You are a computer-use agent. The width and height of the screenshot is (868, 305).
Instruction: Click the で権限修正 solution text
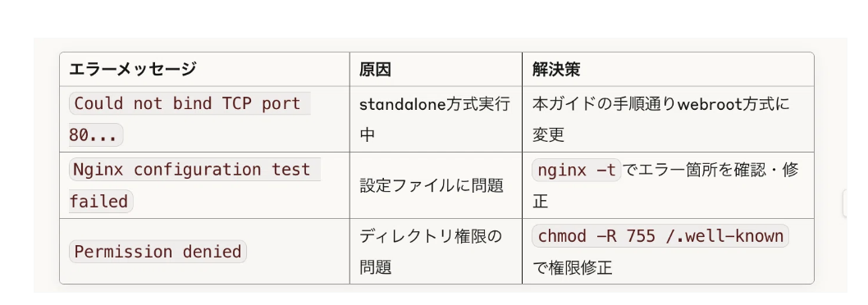click(x=573, y=268)
